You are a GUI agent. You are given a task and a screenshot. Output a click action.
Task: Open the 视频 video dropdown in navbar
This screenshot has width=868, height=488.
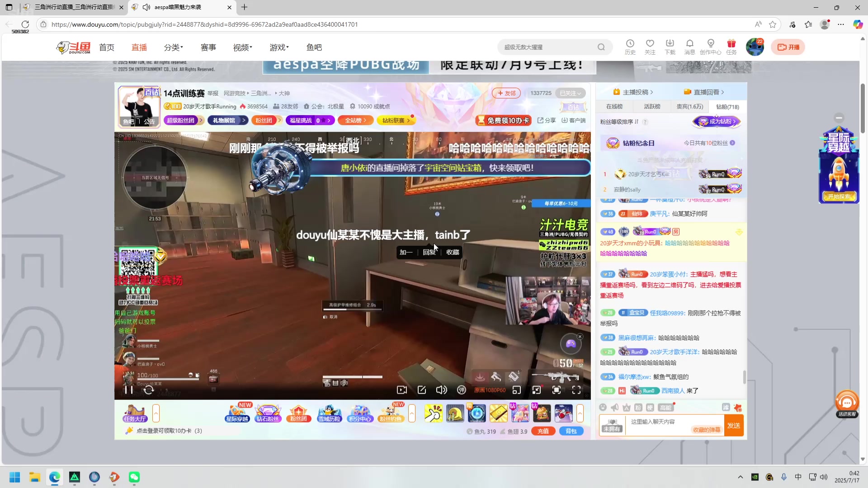tap(242, 47)
